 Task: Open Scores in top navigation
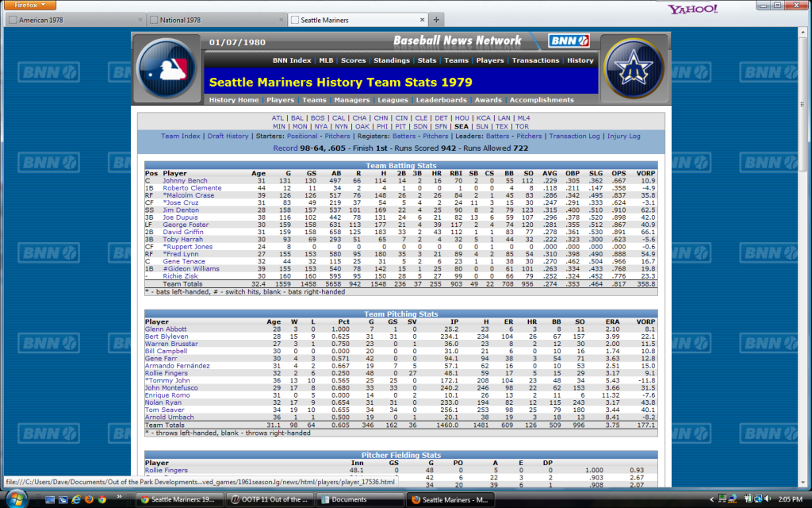pyautogui.click(x=353, y=60)
